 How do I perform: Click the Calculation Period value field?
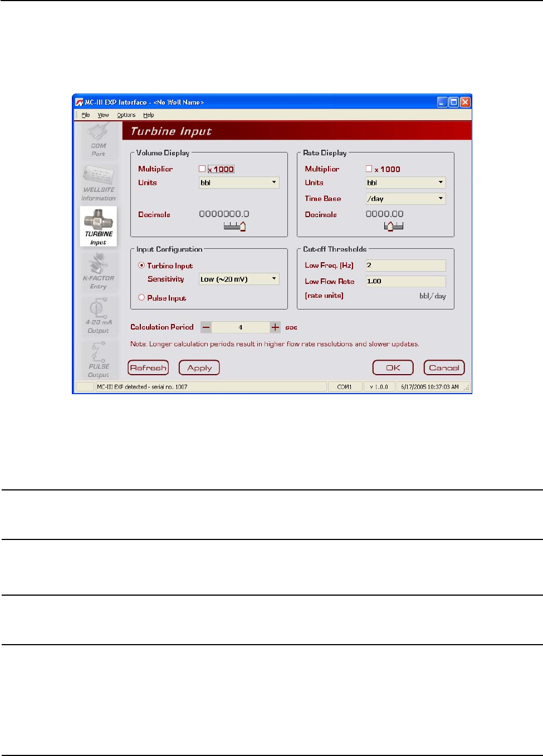point(241,327)
